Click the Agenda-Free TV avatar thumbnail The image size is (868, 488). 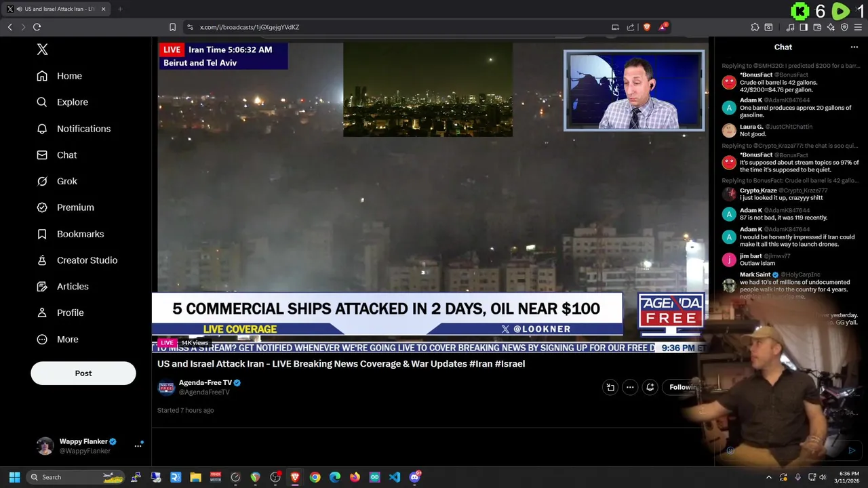[x=166, y=388]
